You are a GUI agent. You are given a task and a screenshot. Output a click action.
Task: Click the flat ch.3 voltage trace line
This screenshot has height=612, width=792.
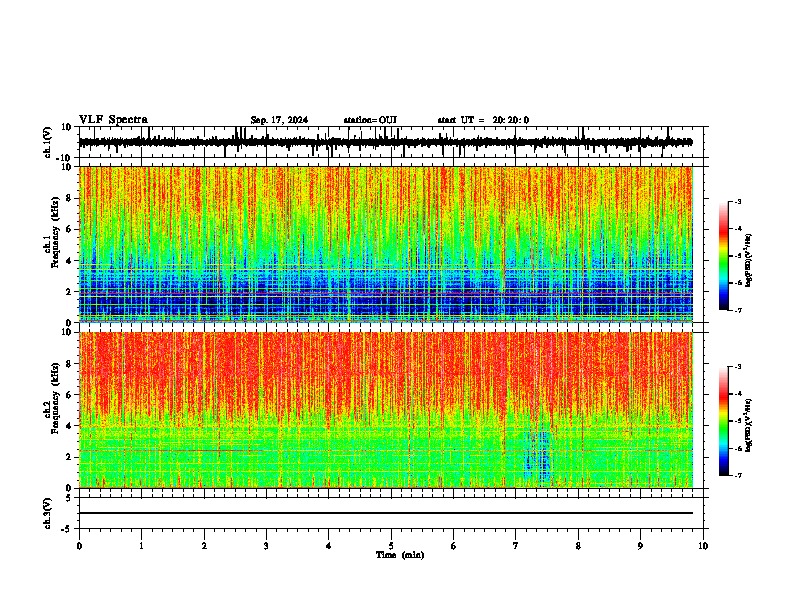point(385,513)
